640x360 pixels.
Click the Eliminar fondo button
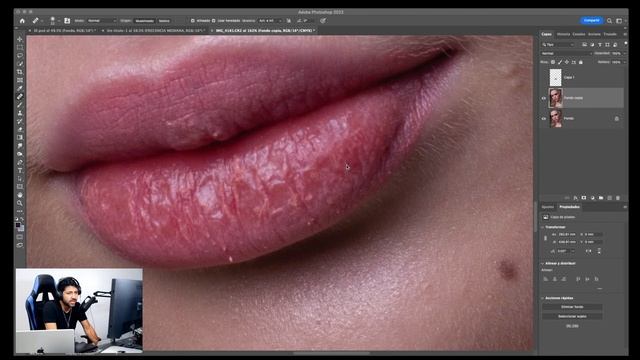point(572,307)
